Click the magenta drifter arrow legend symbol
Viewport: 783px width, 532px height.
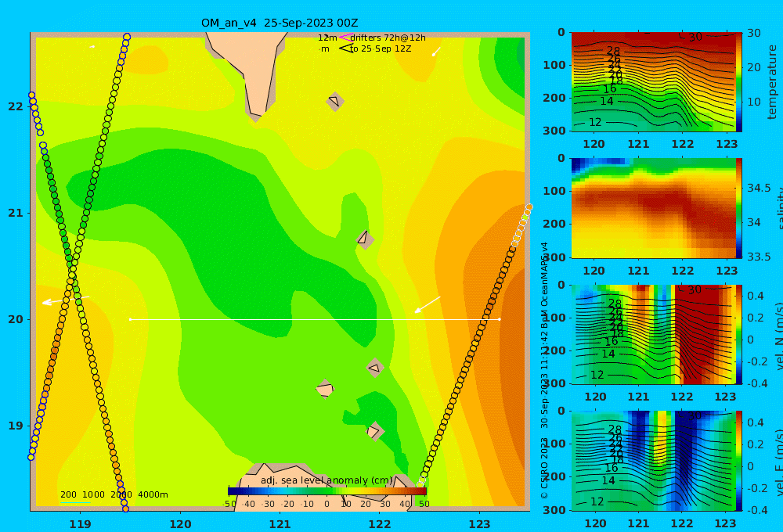345,38
